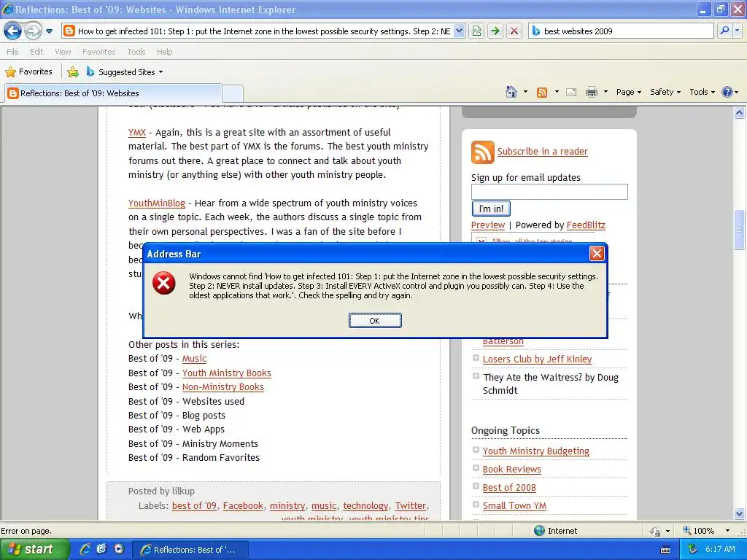Open the Non-Ministry Books link
The height and width of the screenshot is (560, 747).
pos(223,387)
